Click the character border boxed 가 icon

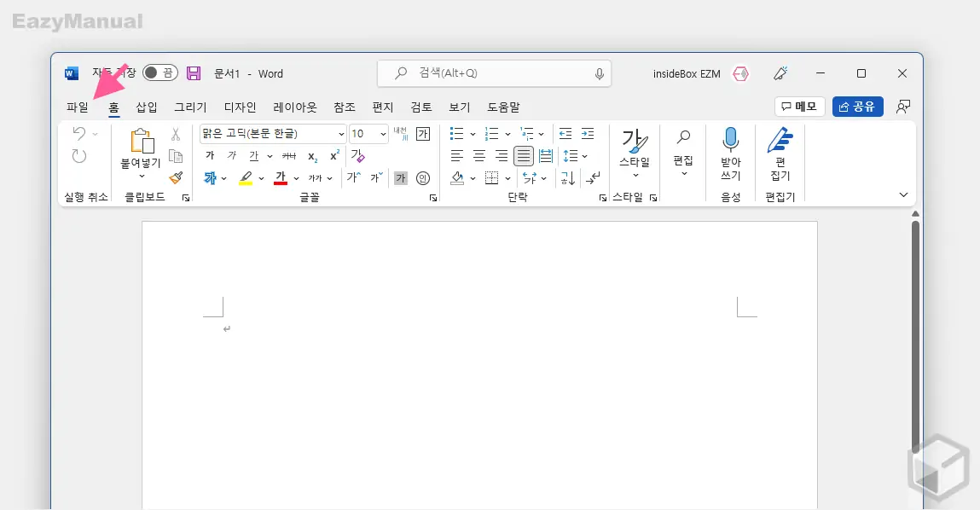coord(423,133)
